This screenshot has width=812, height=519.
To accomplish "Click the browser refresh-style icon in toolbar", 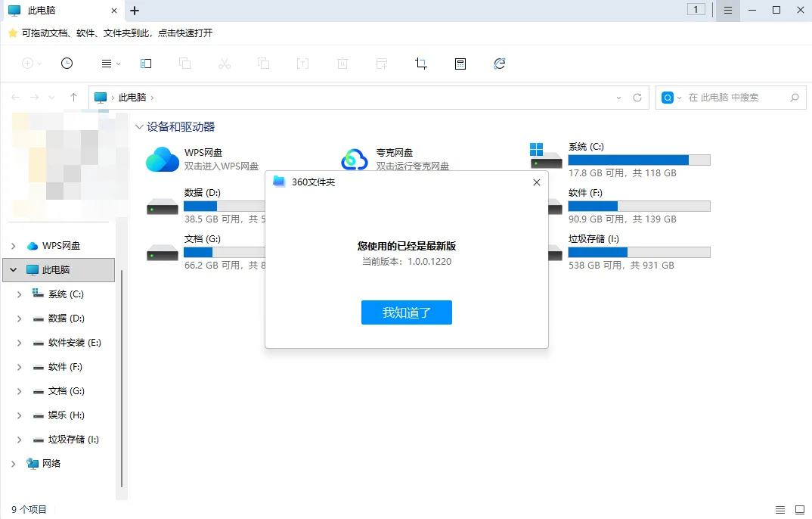I will coord(500,64).
